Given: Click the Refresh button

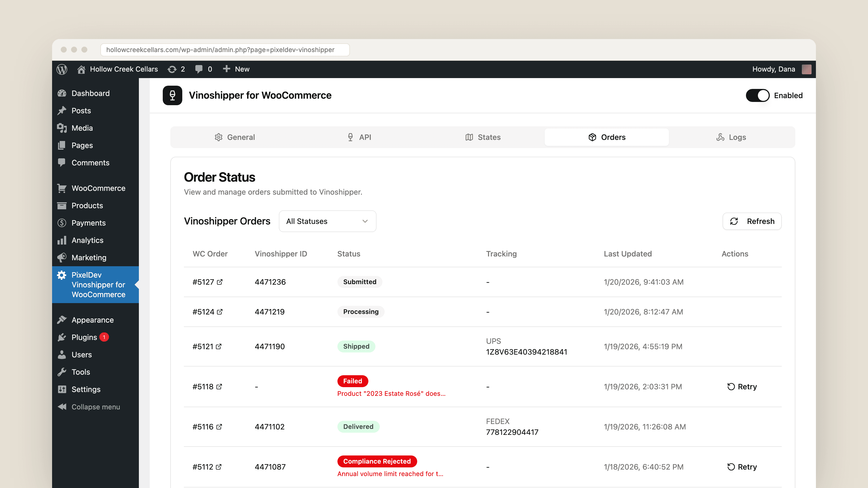Looking at the screenshot, I should (x=752, y=221).
